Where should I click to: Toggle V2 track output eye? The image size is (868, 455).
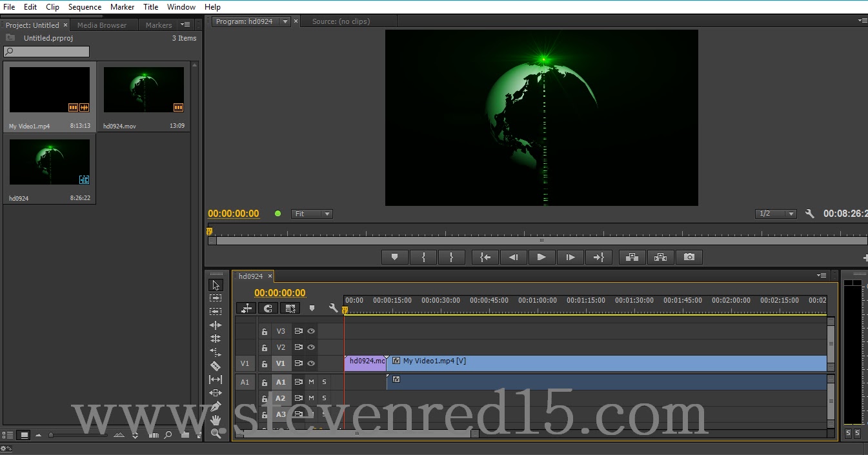311,347
